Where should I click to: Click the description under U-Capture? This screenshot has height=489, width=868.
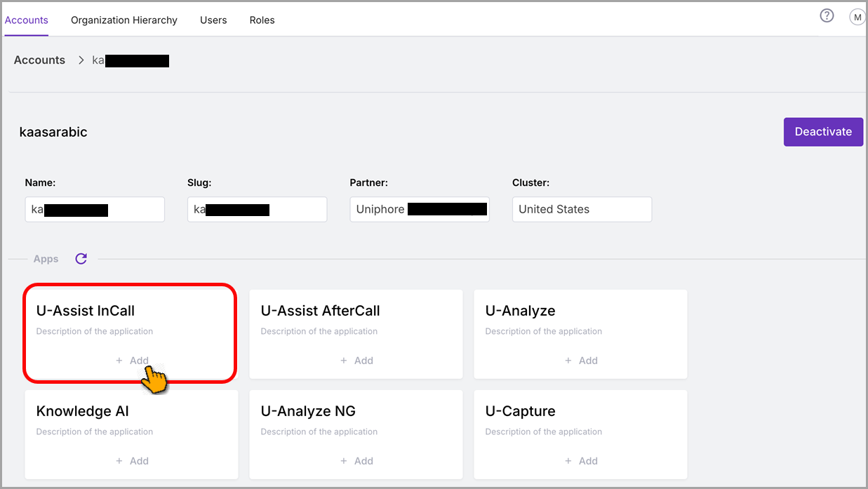coord(543,431)
